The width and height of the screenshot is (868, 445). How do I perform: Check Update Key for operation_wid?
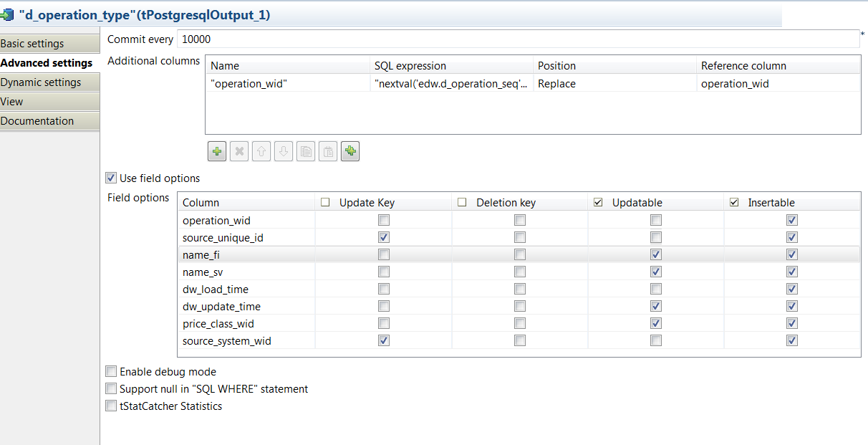coord(384,220)
